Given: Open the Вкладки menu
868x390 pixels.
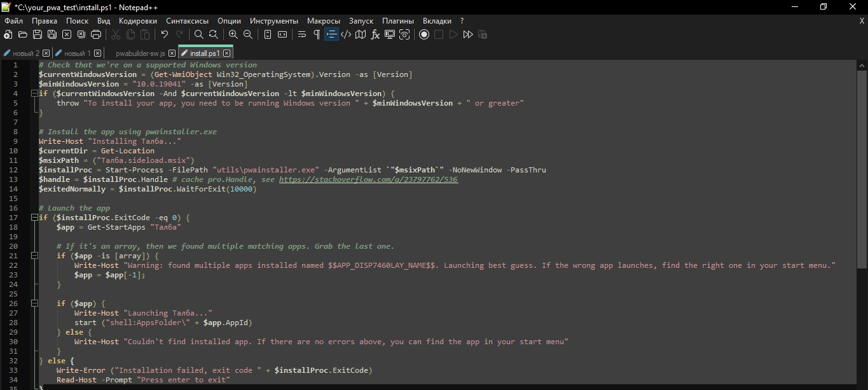Looking at the screenshot, I should pos(437,21).
